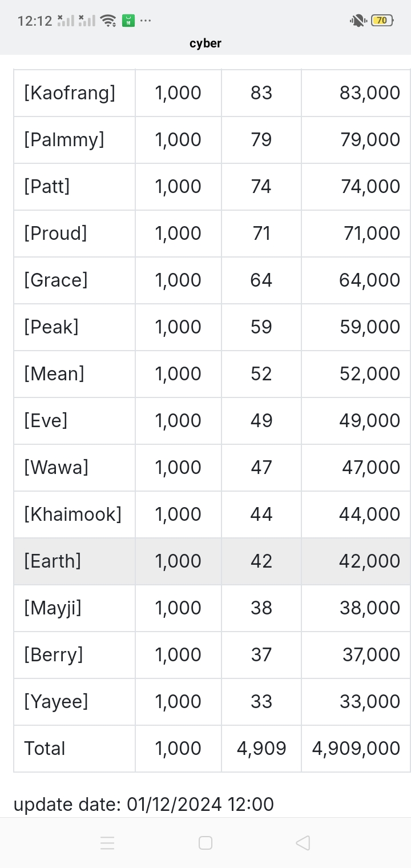The width and height of the screenshot is (411, 868).
Task: Tap the green app notification icon
Action: tap(128, 21)
